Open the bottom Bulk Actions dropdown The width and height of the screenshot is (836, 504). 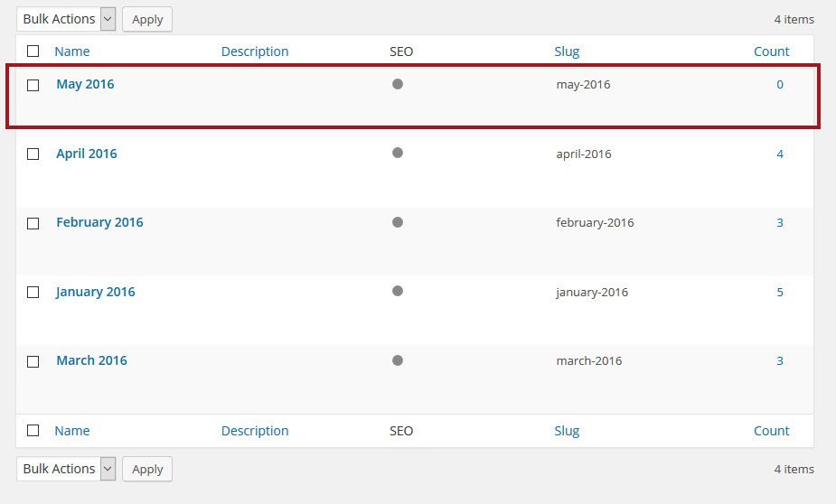[66, 469]
